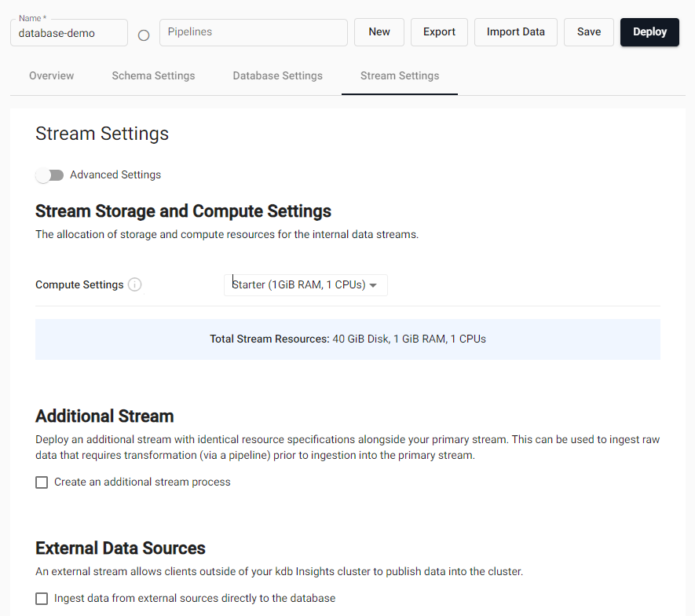This screenshot has height=616, width=695.
Task: Click the Export button
Action: pos(439,32)
